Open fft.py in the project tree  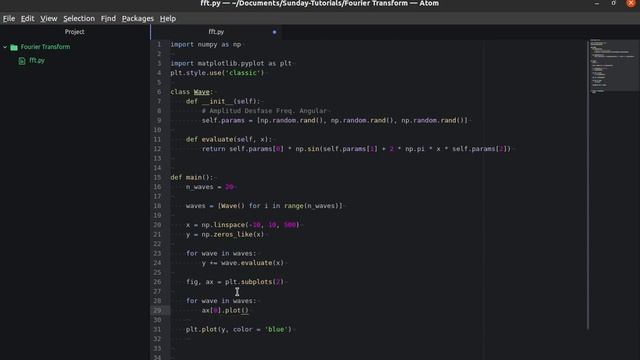pos(37,60)
